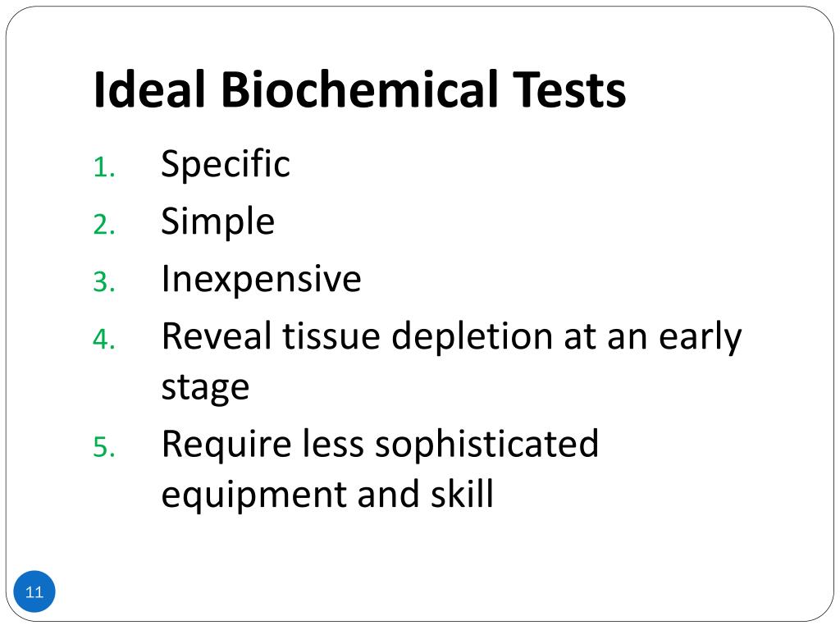This screenshot has height=630, width=840.
Task: Click the word 'sophisticated' in item five
Action: click(486, 445)
